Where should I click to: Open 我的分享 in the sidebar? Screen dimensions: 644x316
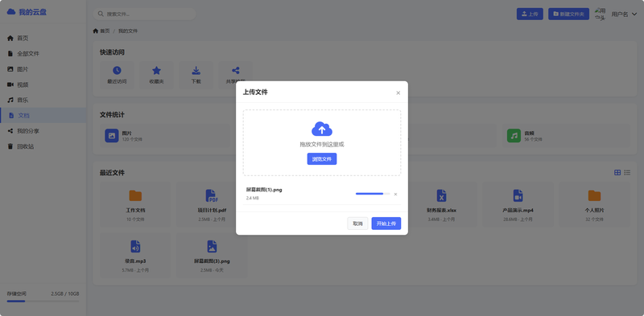[43, 131]
